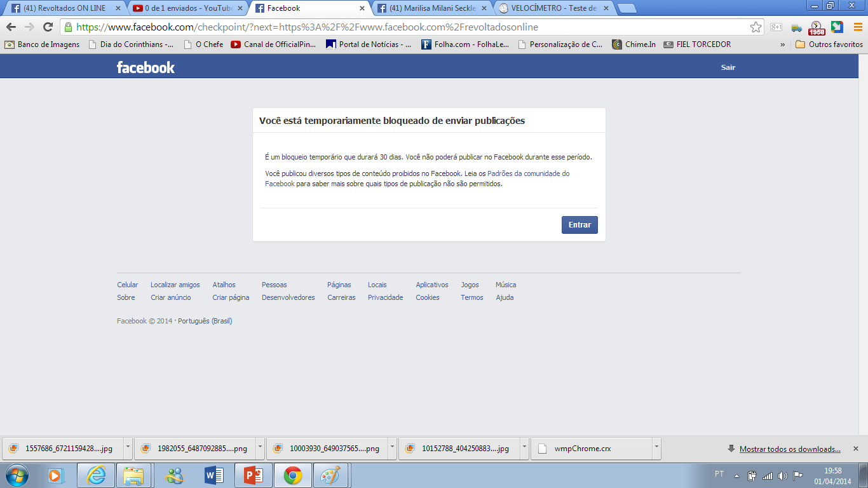Open downloaded file 1557686_6721159428 jpg
Image resolution: width=868 pixels, height=488 pixels.
62,449
